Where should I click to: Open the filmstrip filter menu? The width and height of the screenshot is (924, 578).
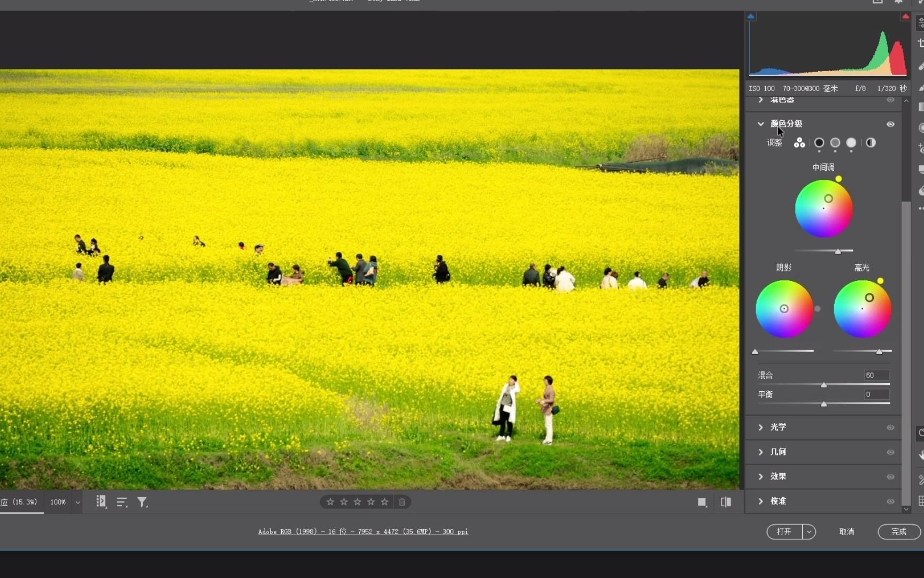pyautogui.click(x=142, y=502)
